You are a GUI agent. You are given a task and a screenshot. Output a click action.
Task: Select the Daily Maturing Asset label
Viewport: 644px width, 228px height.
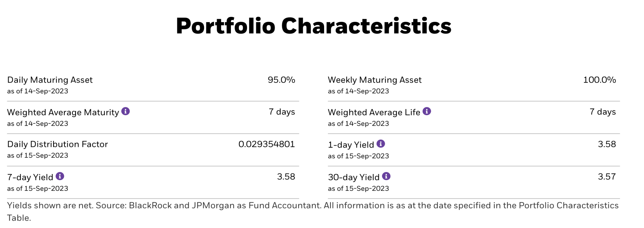point(50,80)
